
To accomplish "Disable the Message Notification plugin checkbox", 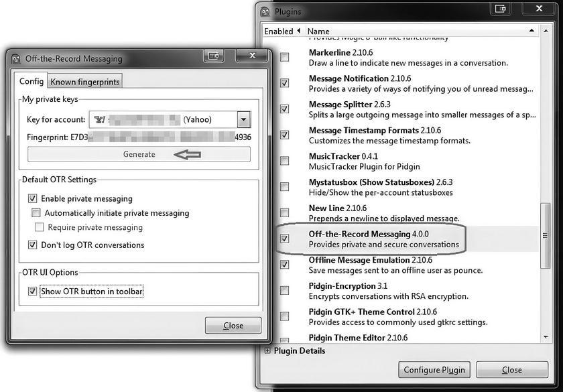I will 284,83.
